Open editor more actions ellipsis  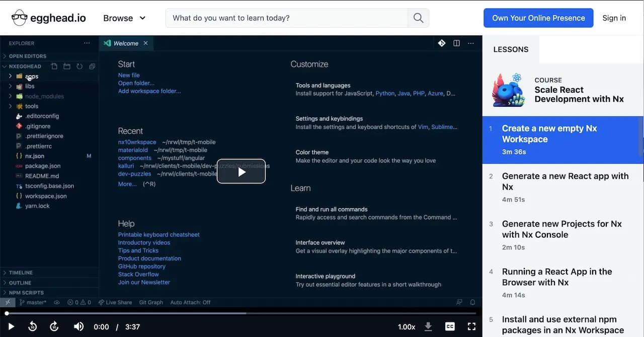pos(471,43)
